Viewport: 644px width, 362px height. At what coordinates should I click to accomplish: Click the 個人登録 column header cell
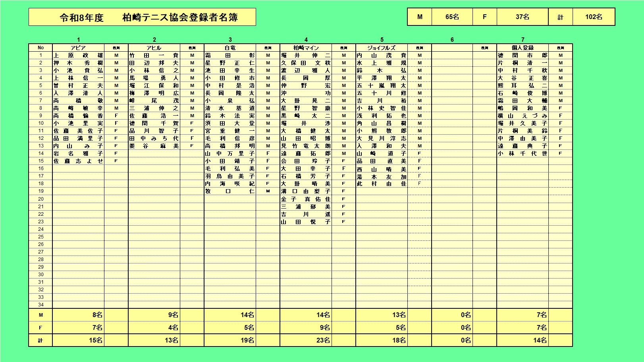[x=523, y=48]
